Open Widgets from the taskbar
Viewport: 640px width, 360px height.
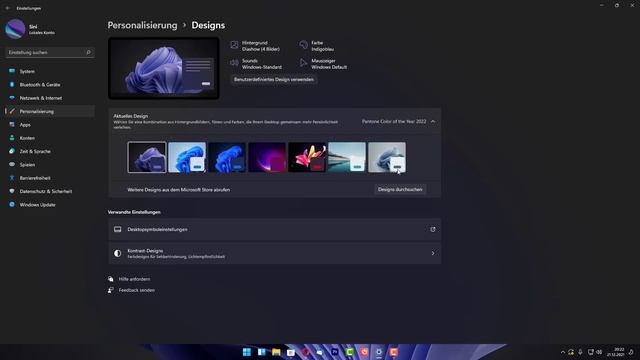pyautogui.click(x=262, y=352)
